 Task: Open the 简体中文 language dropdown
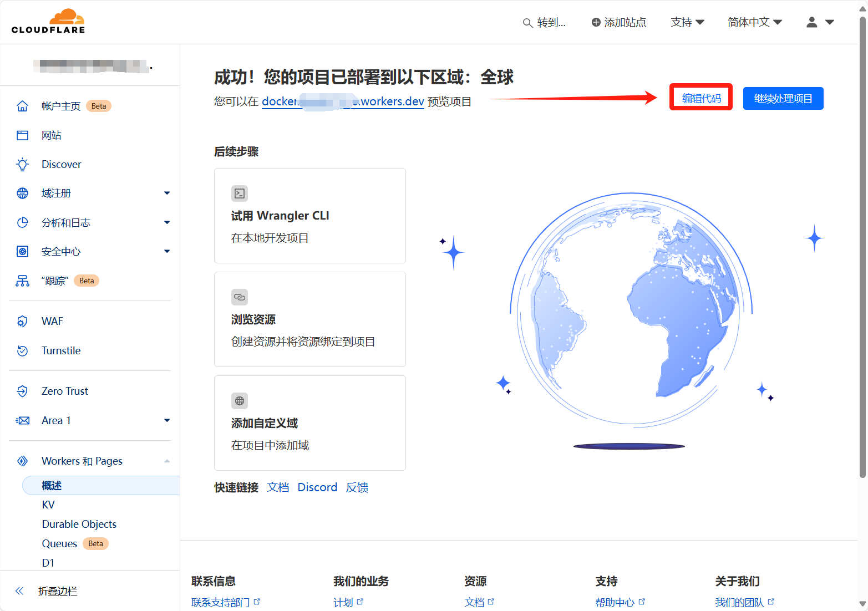click(754, 22)
